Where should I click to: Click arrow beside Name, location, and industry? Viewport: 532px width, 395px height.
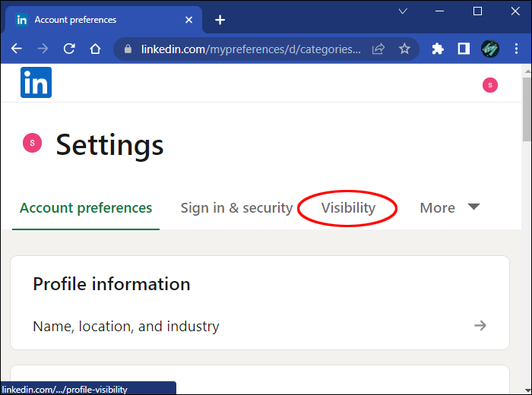pyautogui.click(x=480, y=326)
